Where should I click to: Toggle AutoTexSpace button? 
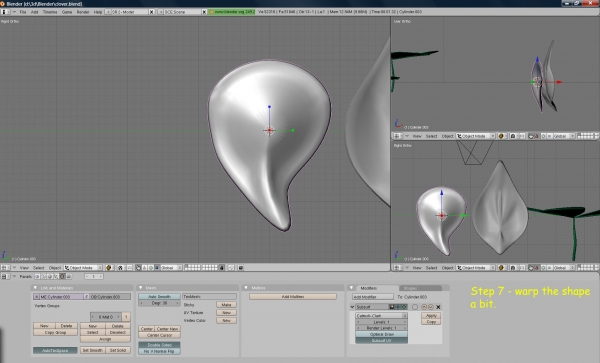[55, 350]
